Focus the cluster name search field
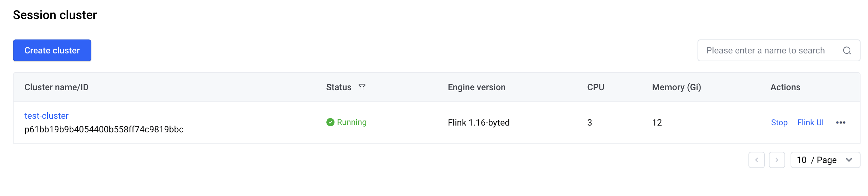This screenshot has height=196, width=868. tap(778, 50)
